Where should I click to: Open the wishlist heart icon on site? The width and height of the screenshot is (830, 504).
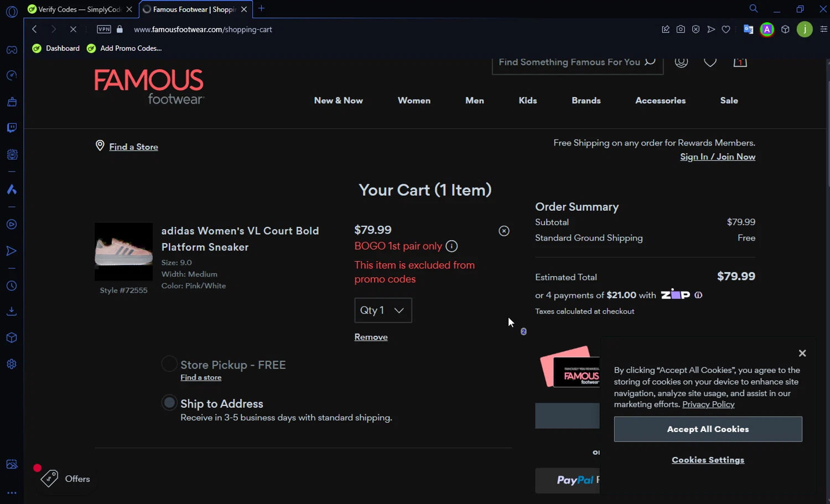tap(710, 62)
